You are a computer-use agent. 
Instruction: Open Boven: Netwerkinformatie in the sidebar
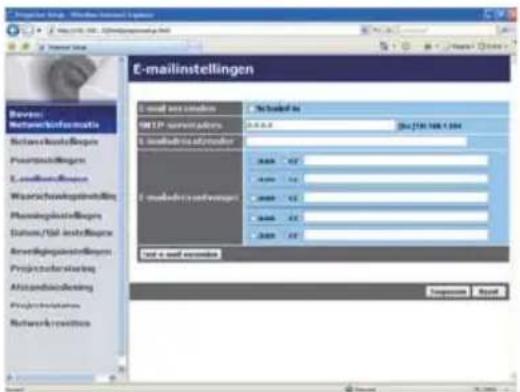61,119
